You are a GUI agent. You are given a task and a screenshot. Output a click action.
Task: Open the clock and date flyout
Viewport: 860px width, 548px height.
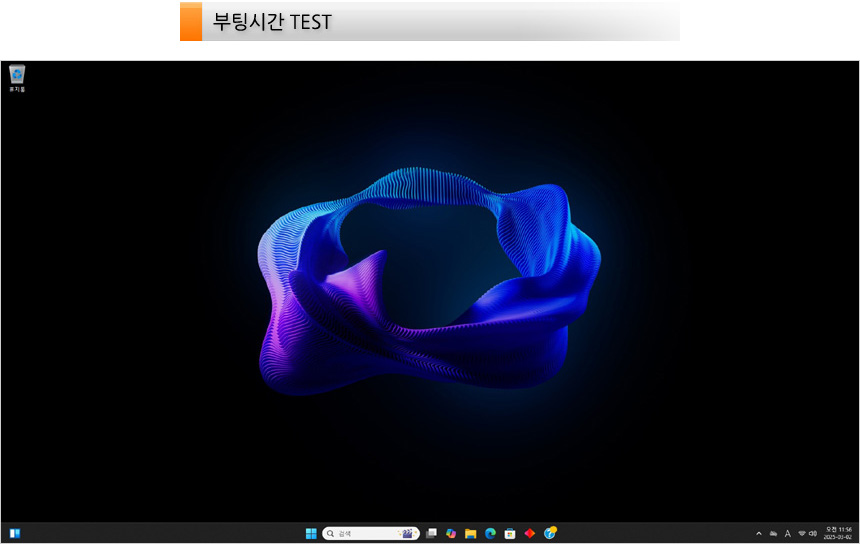837,533
